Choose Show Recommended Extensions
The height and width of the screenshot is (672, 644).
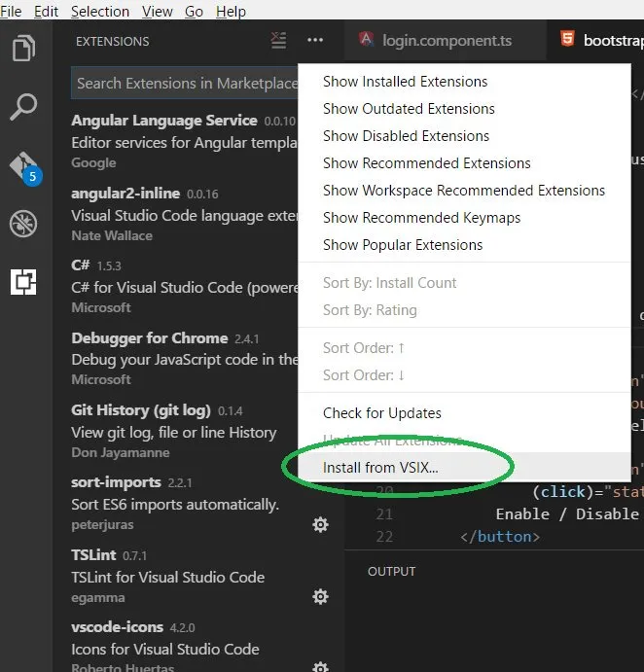tap(464, 163)
